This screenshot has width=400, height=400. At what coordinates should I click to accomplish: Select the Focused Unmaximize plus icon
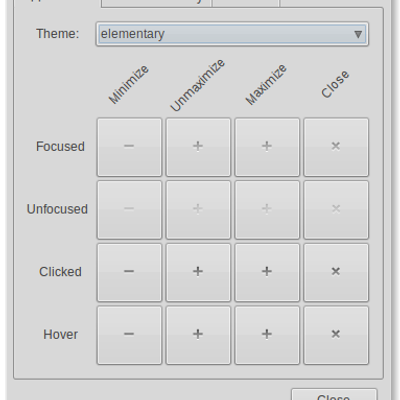pyautogui.click(x=198, y=147)
